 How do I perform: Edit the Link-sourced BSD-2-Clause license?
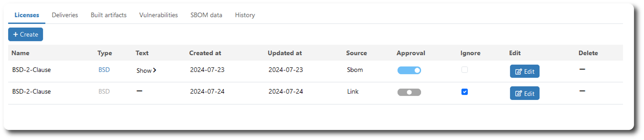[x=525, y=93]
